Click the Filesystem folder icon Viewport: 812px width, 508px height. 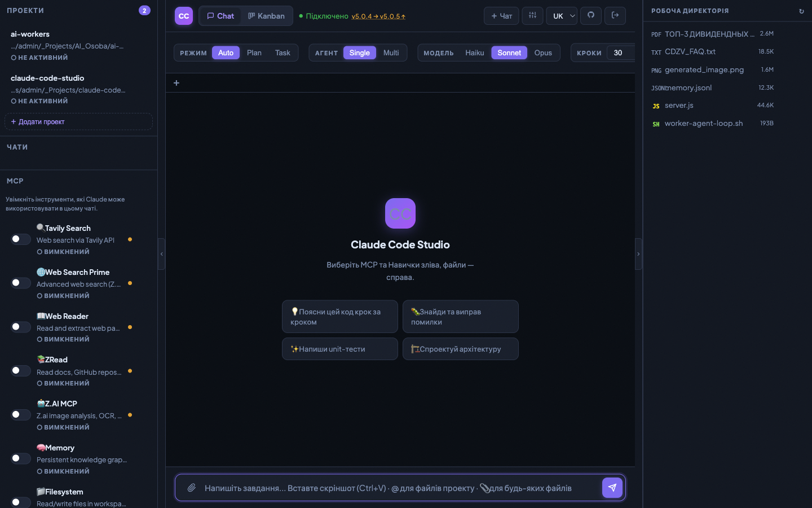pos(41,491)
